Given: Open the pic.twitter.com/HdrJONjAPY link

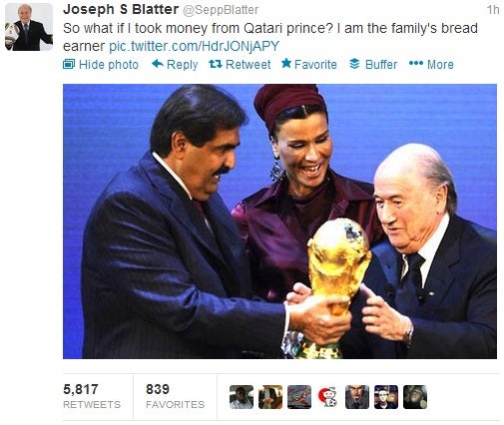Looking at the screenshot, I should click(x=195, y=46).
